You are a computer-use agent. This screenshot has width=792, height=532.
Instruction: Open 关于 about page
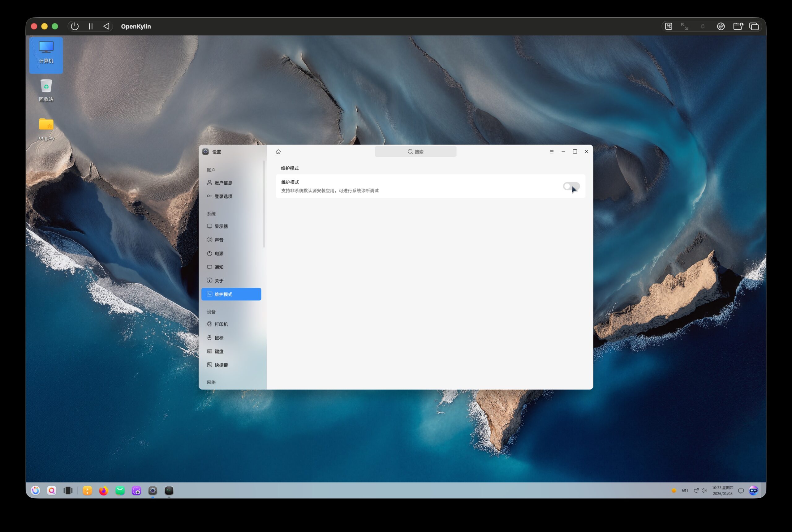click(219, 281)
